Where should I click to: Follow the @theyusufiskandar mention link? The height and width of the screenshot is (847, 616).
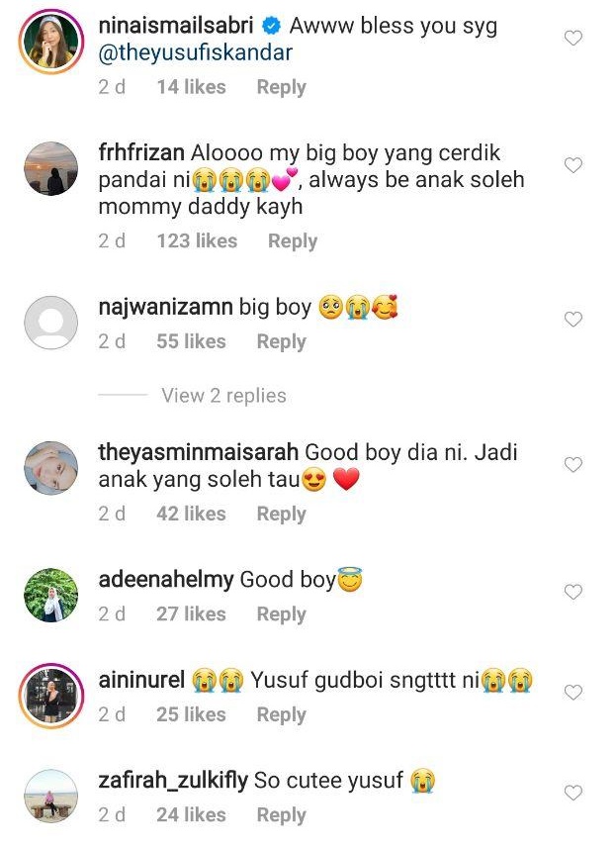pos(196,53)
